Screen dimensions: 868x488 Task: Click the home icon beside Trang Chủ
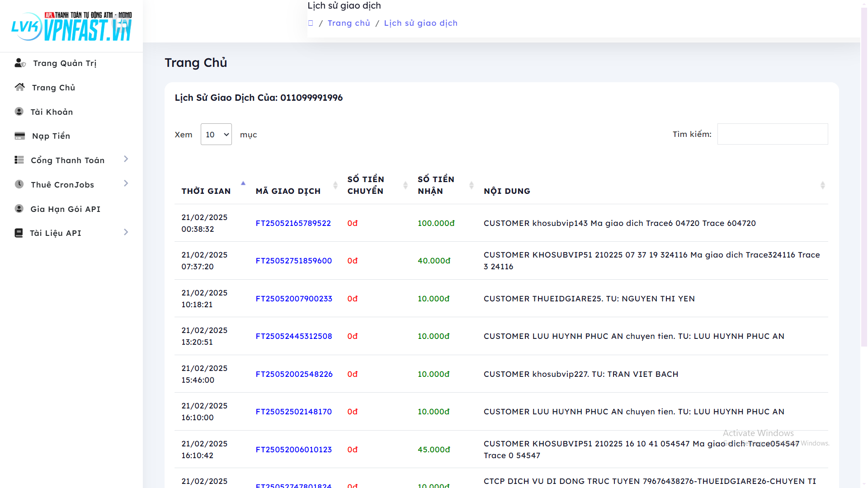[x=19, y=87]
